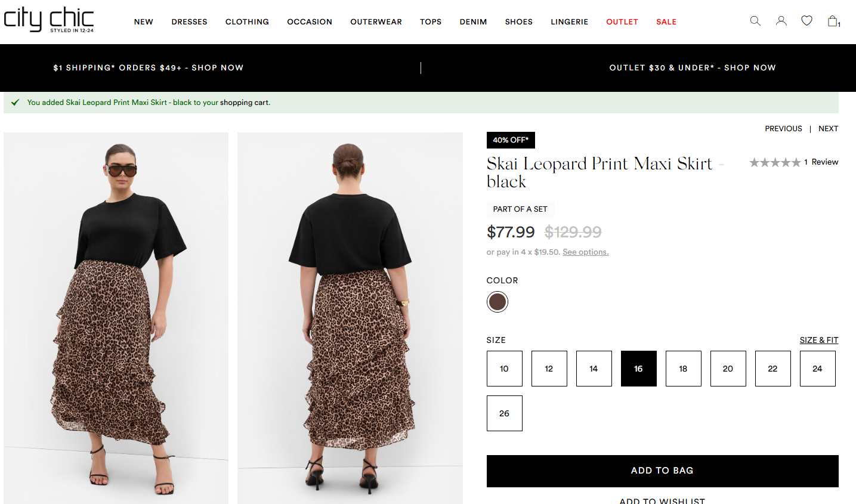Screen dimensions: 856x504
Task: Choose size 18 option
Action: (x=683, y=369)
